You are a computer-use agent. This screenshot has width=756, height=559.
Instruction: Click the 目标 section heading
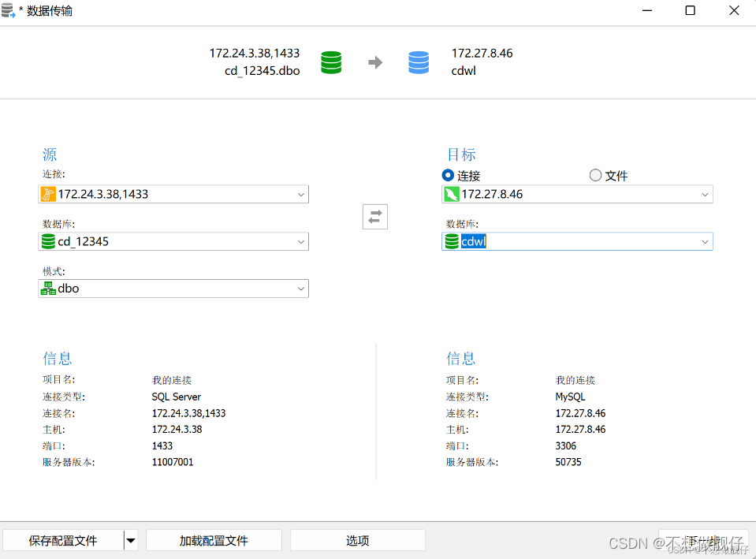click(461, 155)
